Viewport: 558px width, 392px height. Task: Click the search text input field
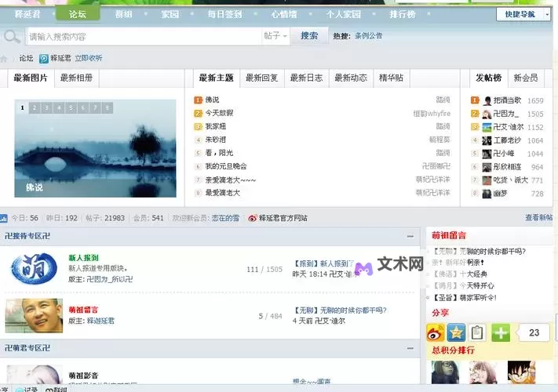click(x=141, y=36)
